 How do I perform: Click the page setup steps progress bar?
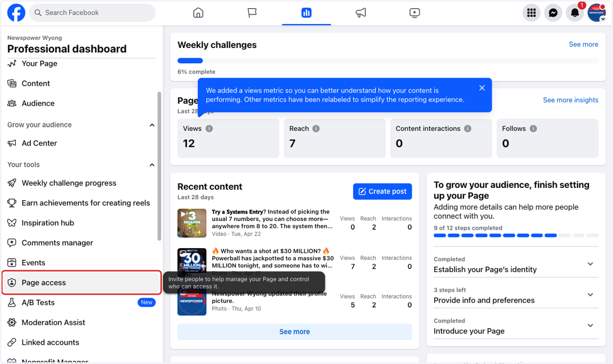pos(516,235)
